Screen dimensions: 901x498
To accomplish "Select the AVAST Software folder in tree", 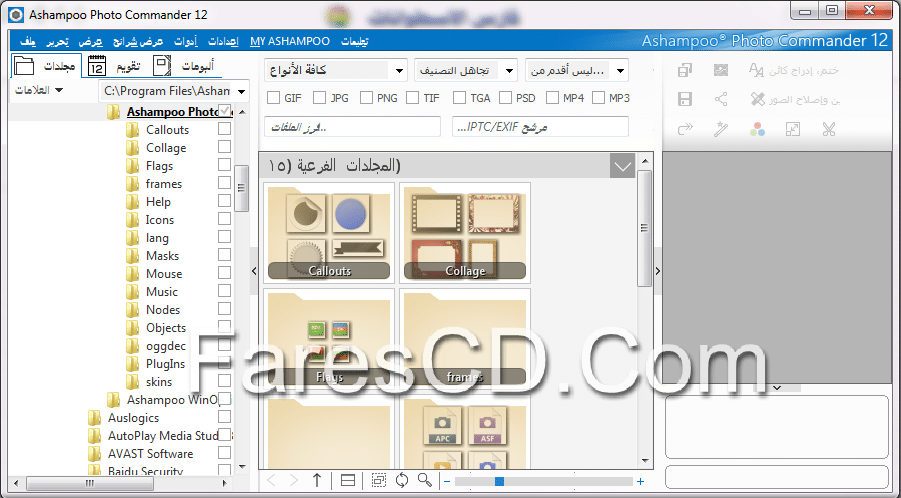I will click(x=150, y=454).
